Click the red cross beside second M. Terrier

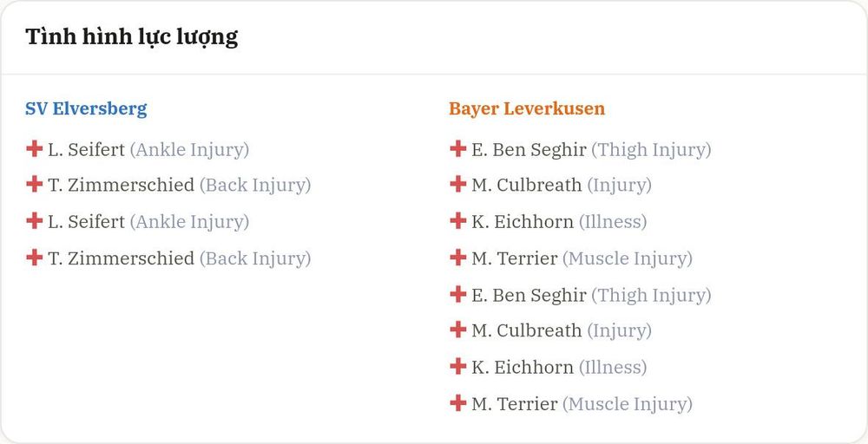point(457,402)
